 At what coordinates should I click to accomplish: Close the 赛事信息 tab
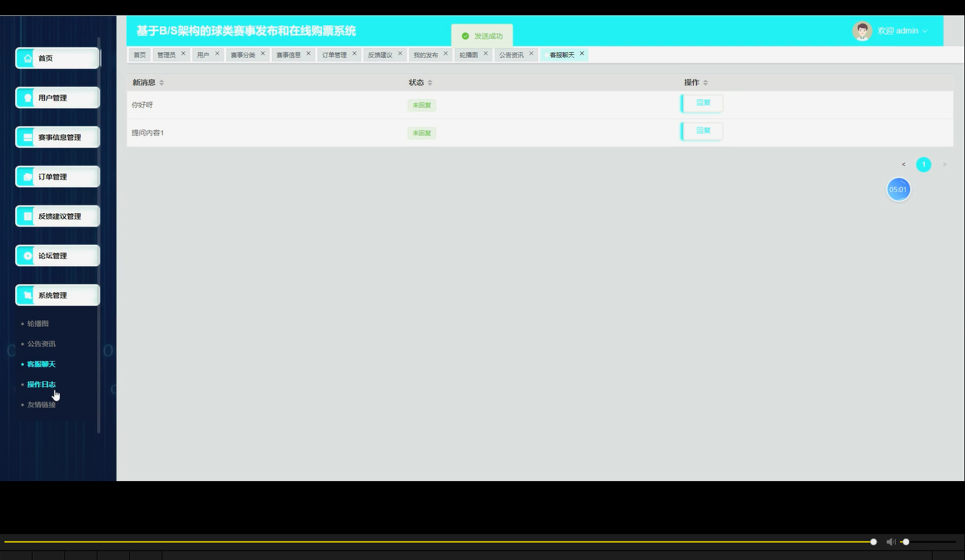[x=309, y=53]
